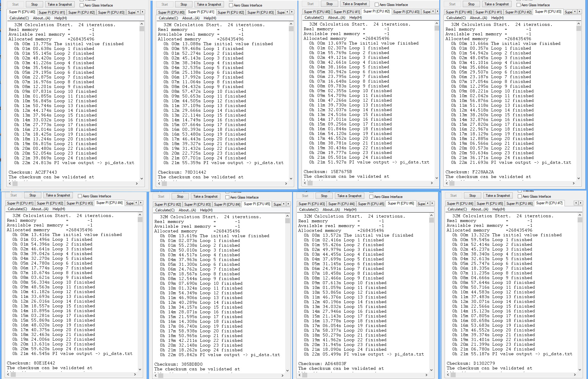Viewport: 588px width, 379px height.
Task: Click vertical scroll-down arrow in checksum 15E7675B window
Action: 437,178
